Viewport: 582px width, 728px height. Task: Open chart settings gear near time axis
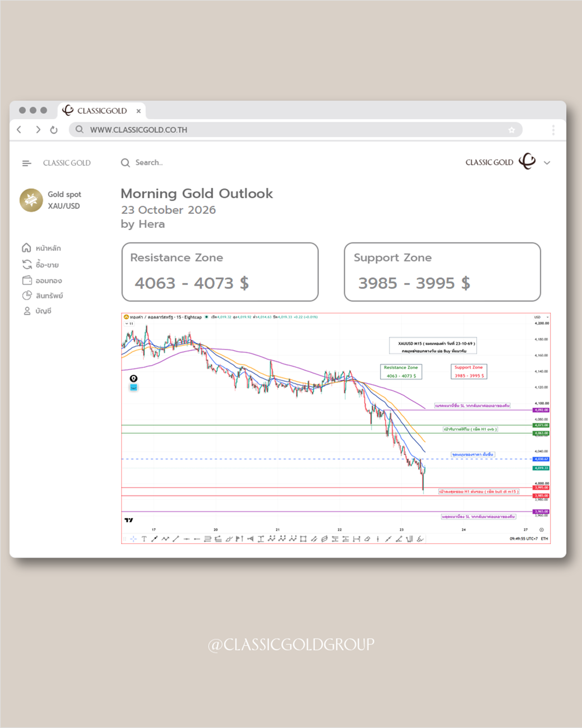541,529
